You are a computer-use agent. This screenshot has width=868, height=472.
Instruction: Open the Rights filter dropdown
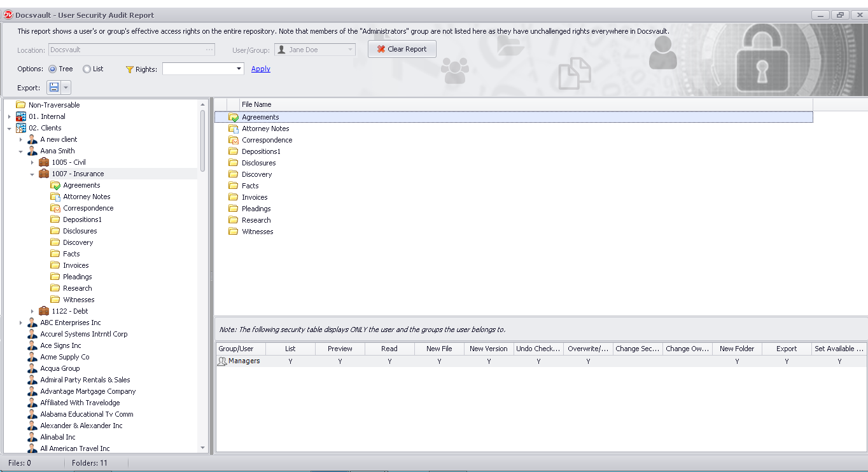238,69
